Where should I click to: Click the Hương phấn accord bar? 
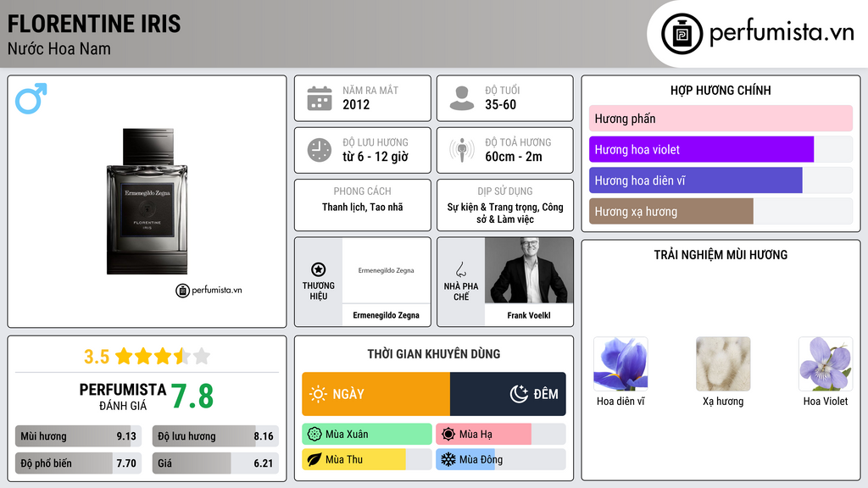(x=721, y=119)
